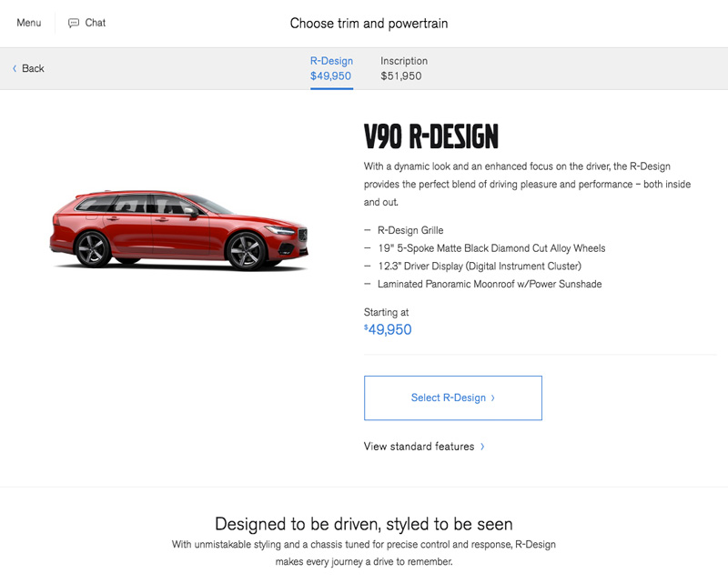
Task: Click the chevron beside the Back label
Action: [x=14, y=68]
